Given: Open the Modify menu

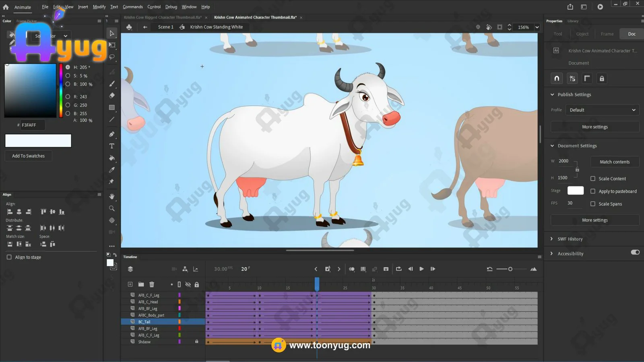Looking at the screenshot, I should [99, 7].
